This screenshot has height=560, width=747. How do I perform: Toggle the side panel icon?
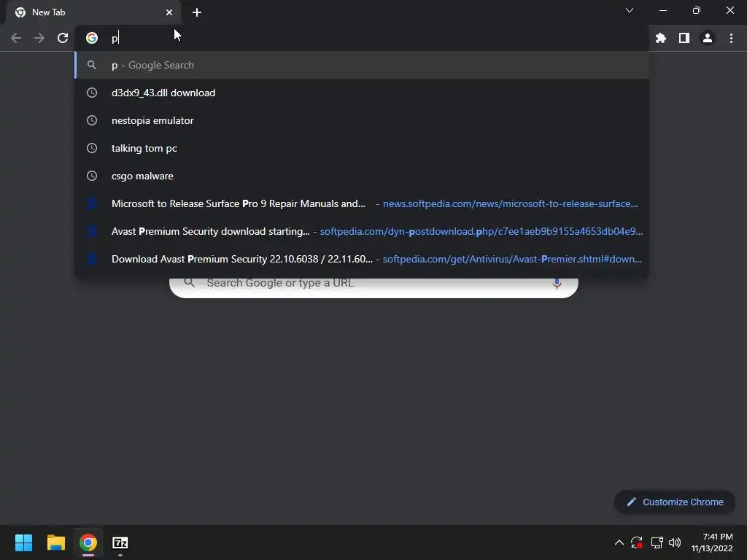tap(684, 38)
